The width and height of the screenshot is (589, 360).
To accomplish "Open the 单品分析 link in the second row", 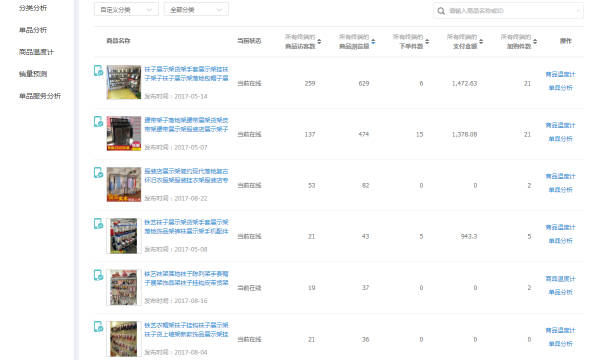I will pyautogui.click(x=560, y=139).
